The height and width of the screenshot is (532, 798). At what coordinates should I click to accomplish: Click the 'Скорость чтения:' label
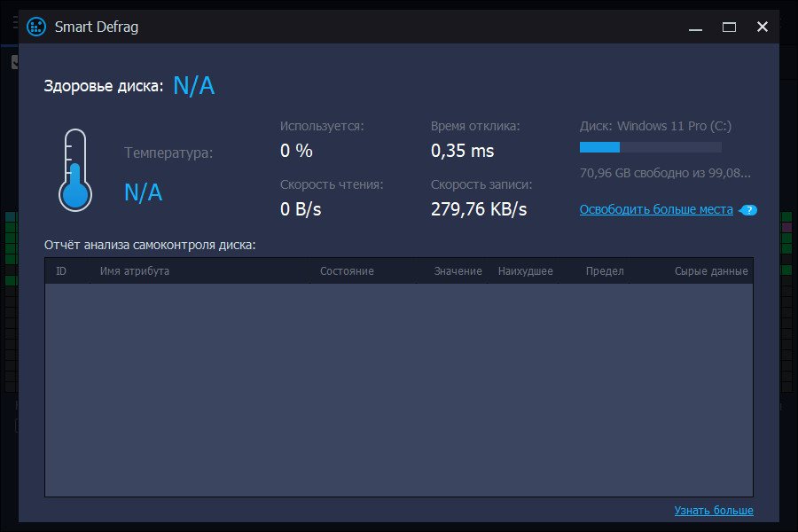[332, 184]
